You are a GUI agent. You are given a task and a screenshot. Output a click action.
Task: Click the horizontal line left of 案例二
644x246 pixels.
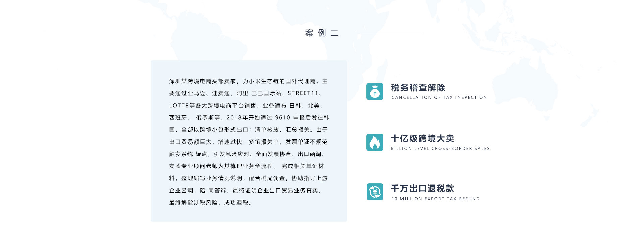click(x=250, y=33)
